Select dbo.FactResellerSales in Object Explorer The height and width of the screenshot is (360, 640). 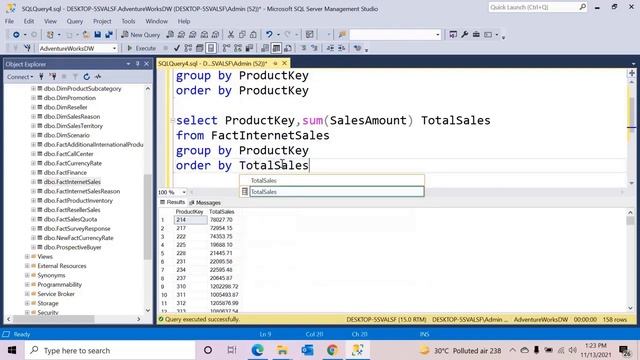point(72,210)
